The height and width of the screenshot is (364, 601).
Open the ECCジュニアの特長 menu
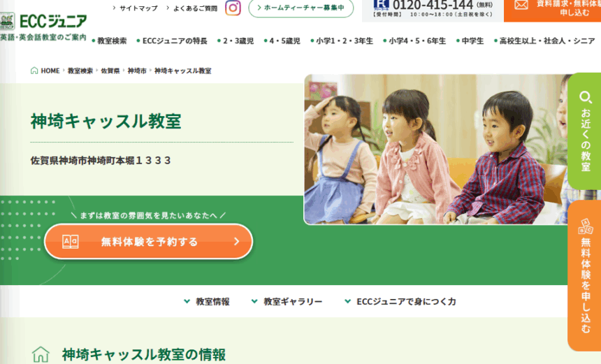(172, 41)
